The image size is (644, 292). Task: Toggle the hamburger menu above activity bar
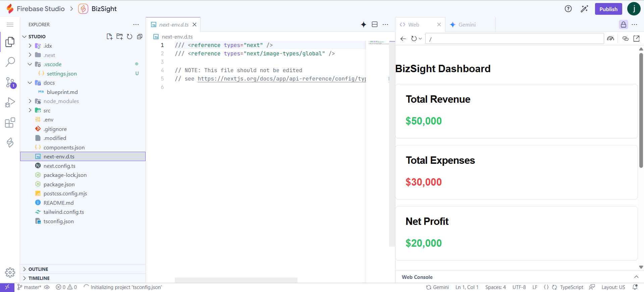[10, 25]
